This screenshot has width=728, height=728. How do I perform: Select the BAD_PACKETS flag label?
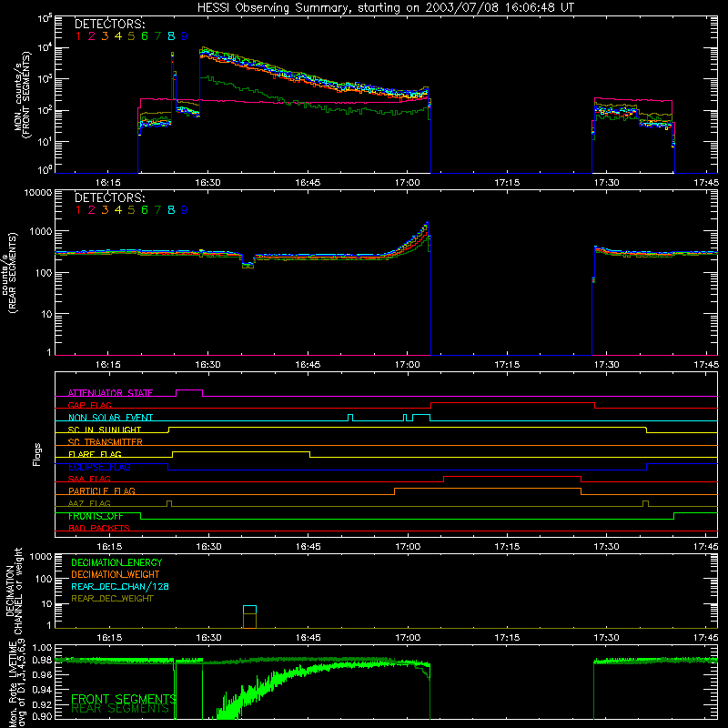pyautogui.click(x=99, y=528)
